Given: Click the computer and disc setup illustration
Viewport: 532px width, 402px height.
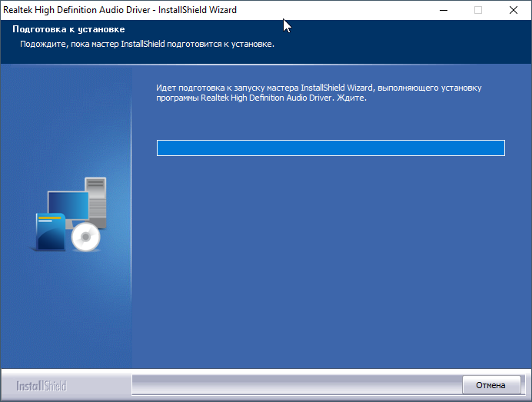Looking at the screenshot, I should (x=70, y=214).
